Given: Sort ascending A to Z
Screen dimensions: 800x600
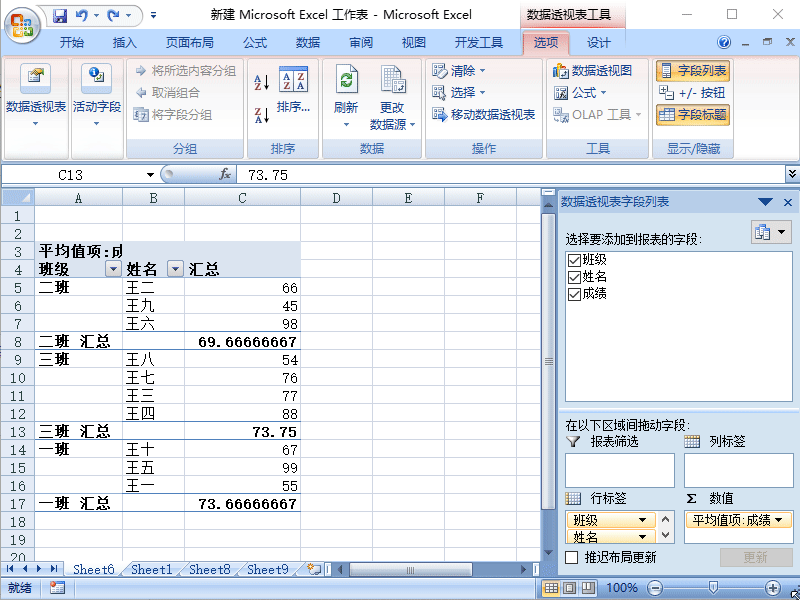Looking at the screenshot, I should 262,82.
